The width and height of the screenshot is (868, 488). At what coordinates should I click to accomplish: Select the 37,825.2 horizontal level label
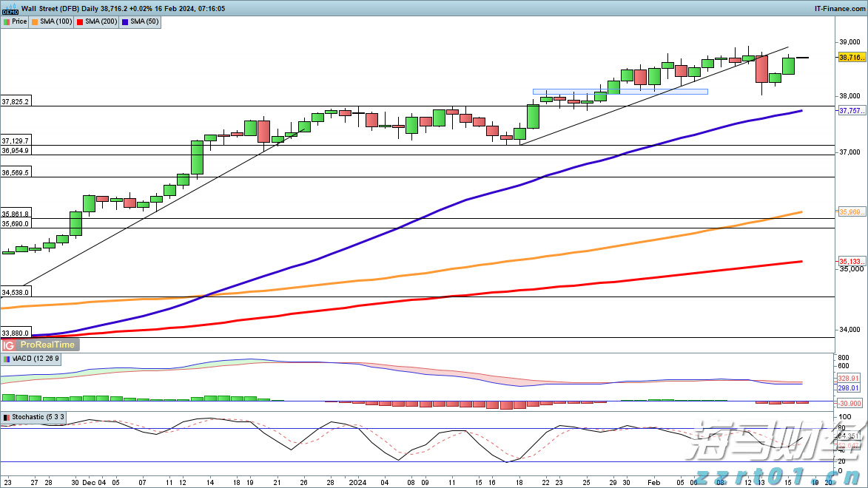tap(16, 101)
